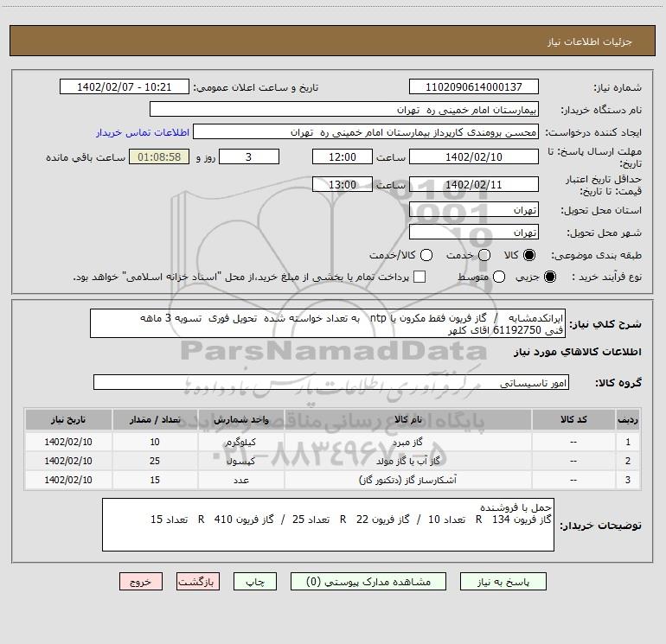Image resolution: width=666 pixels, height=644 pixels.
Task: Open مشاهده مدارک پیوستی (0) button
Action: 368,582
